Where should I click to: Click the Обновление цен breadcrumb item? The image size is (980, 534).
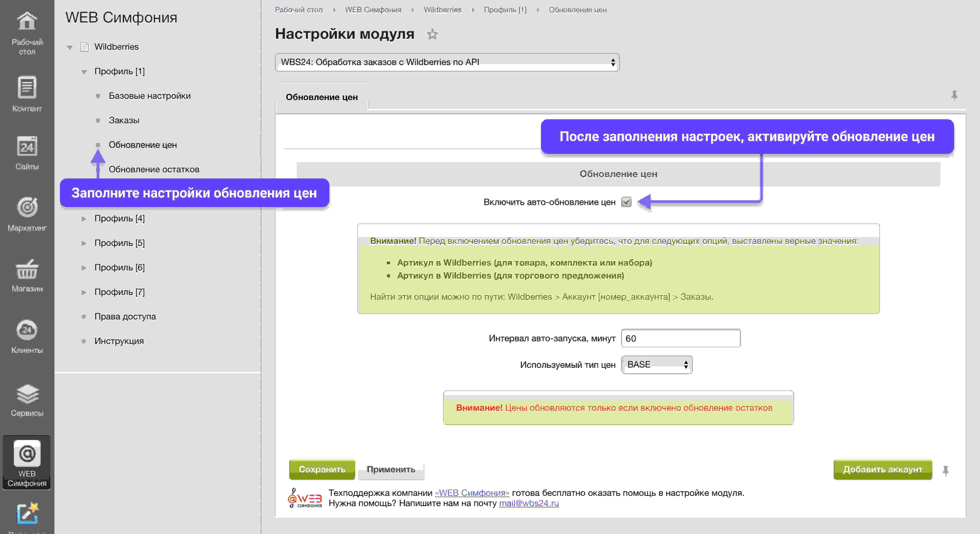pyautogui.click(x=577, y=10)
